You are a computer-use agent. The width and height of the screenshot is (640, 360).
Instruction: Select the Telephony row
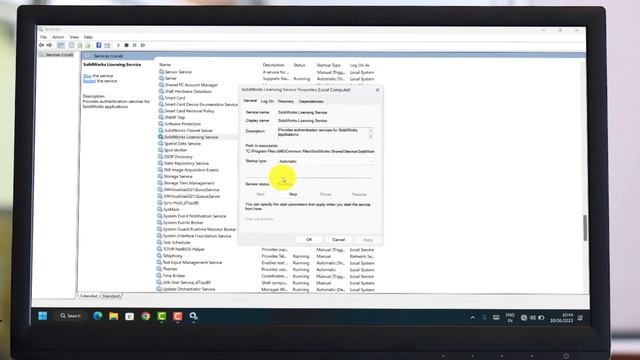point(172,256)
